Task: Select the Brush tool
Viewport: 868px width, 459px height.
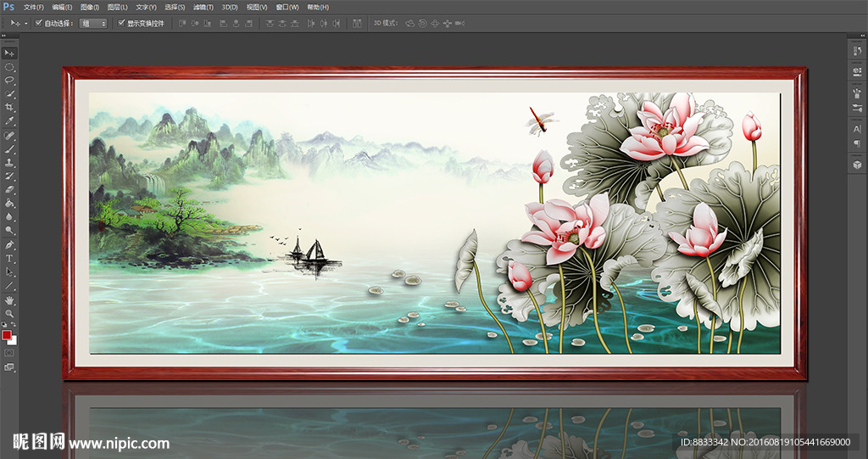Action: [9, 149]
